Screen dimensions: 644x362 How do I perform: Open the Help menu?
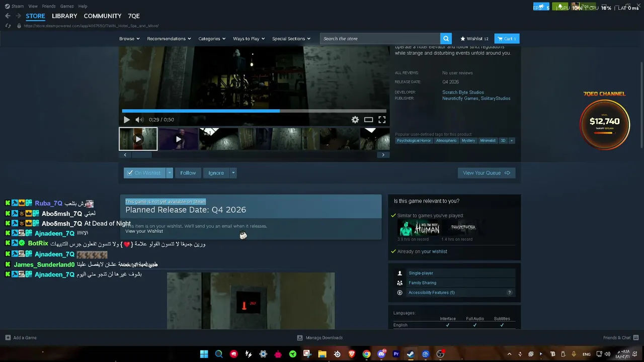tap(83, 6)
